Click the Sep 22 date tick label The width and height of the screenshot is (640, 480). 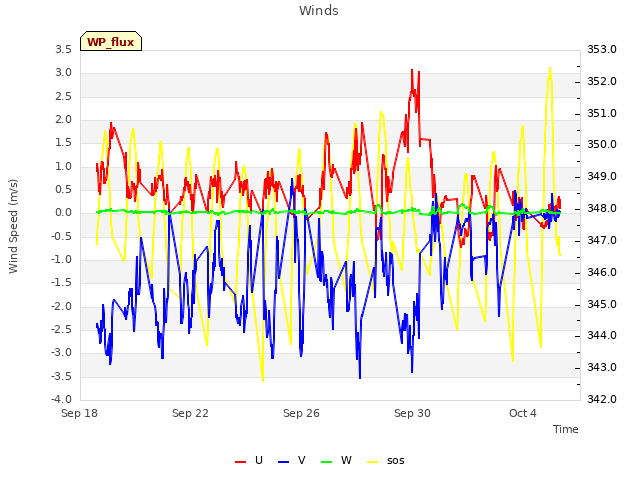190,413
